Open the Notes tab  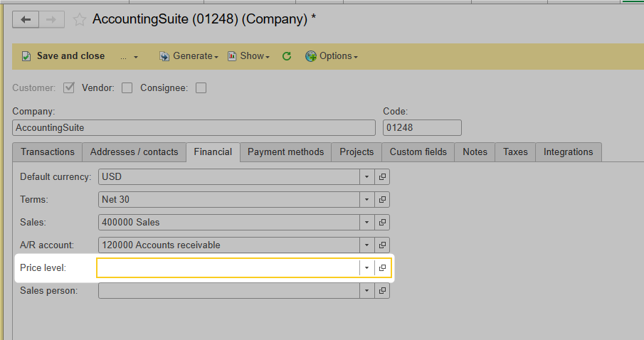(x=475, y=152)
